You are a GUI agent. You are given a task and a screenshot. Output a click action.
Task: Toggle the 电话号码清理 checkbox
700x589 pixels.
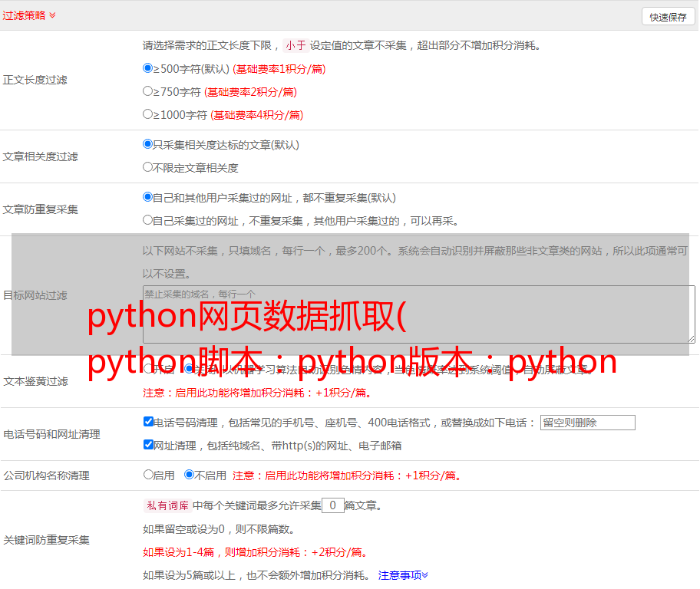click(148, 422)
